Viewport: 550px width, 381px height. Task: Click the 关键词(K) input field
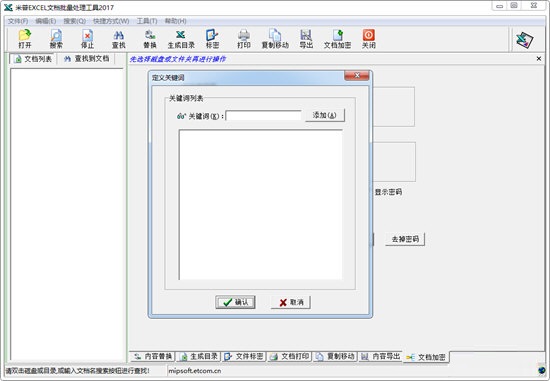[x=263, y=115]
